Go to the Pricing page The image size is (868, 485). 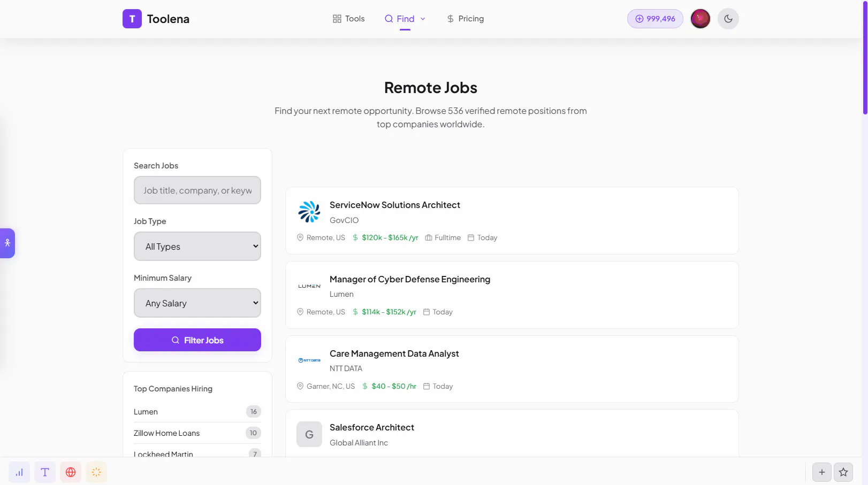tap(465, 19)
